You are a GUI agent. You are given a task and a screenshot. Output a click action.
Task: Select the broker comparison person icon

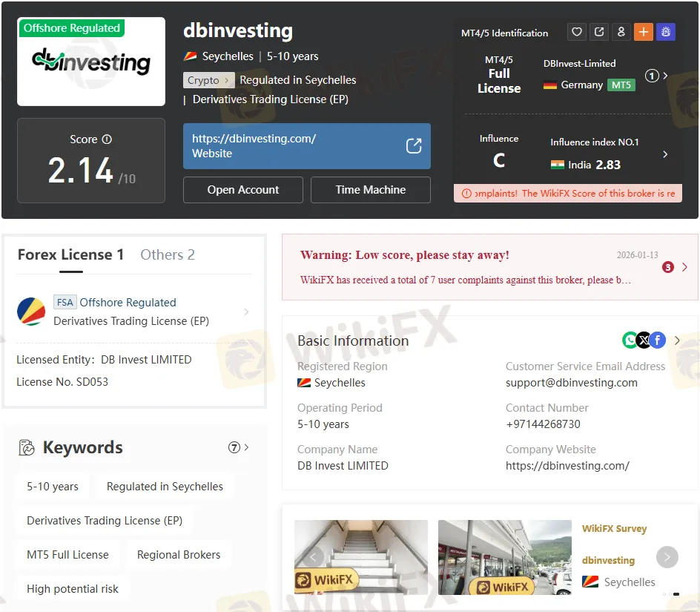621,32
